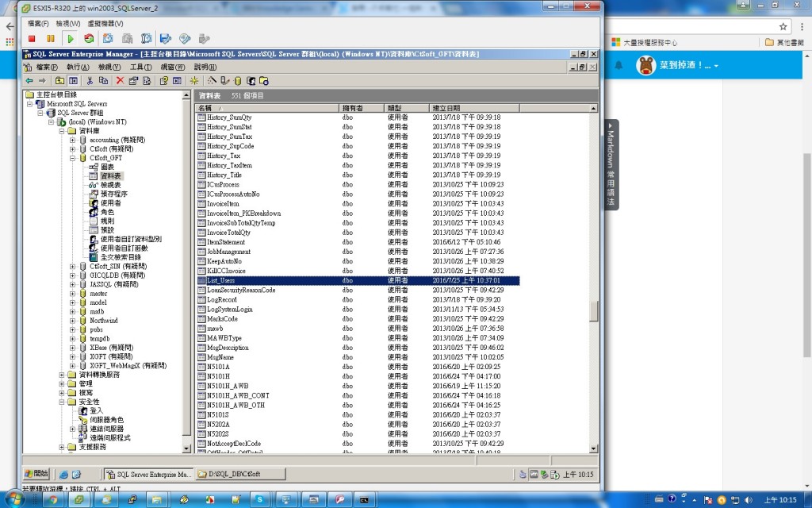Take a VM snapshot using the clock-camera icon

pyautogui.click(x=108, y=39)
